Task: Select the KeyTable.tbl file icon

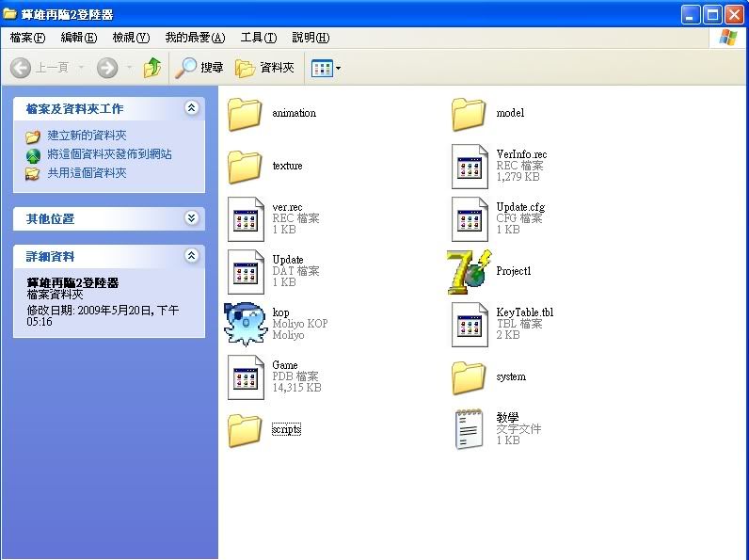Action: point(469,325)
